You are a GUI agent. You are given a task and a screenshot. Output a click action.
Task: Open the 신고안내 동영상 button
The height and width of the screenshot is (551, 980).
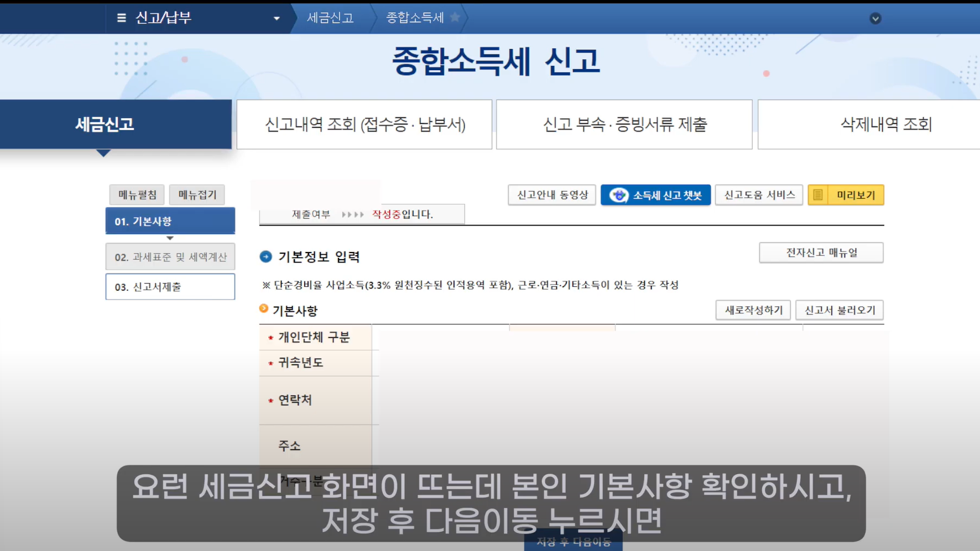(552, 195)
